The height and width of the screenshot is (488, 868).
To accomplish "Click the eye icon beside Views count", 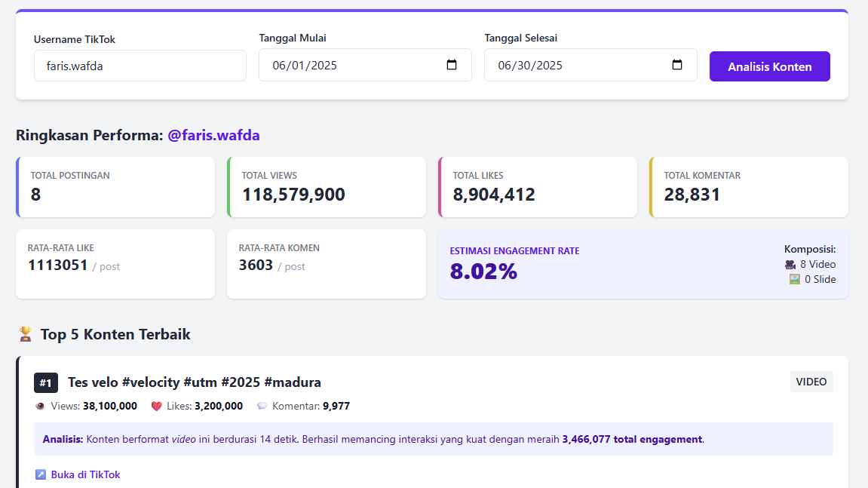I will (x=40, y=406).
